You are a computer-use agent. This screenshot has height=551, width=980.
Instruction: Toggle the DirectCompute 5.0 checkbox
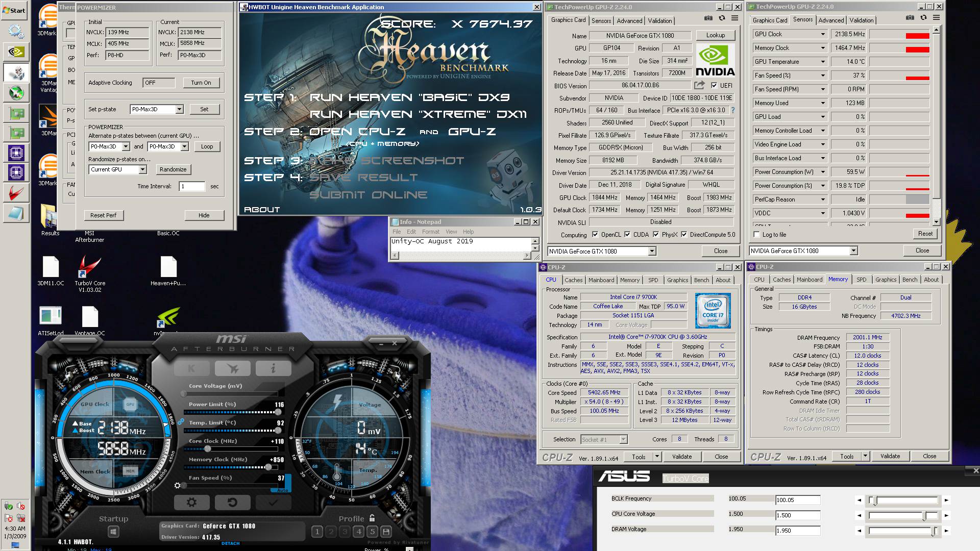[684, 235]
